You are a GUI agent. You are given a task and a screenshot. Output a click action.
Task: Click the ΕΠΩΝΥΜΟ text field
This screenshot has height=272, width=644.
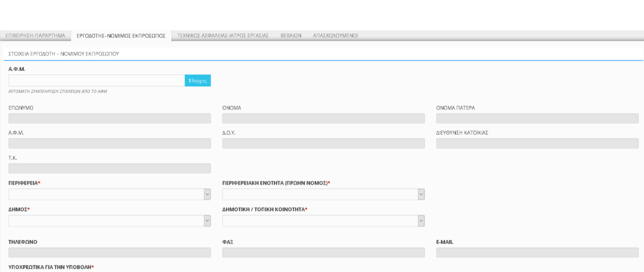(110, 119)
